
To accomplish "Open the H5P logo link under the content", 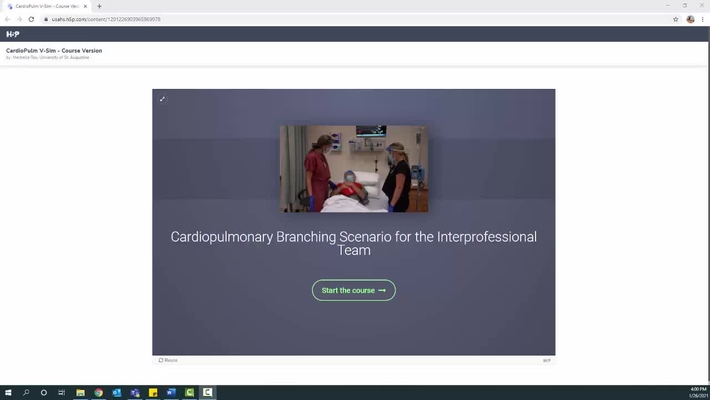I will coord(547,361).
